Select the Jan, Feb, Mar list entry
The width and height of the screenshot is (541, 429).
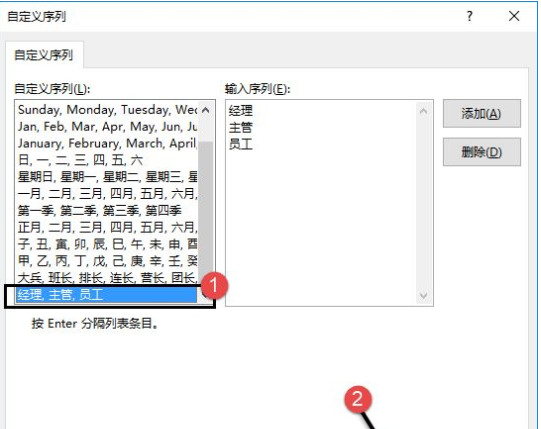pos(107,127)
